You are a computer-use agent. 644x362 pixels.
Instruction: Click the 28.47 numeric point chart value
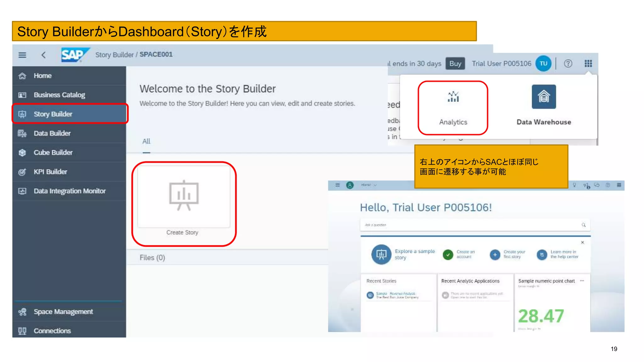point(541,316)
